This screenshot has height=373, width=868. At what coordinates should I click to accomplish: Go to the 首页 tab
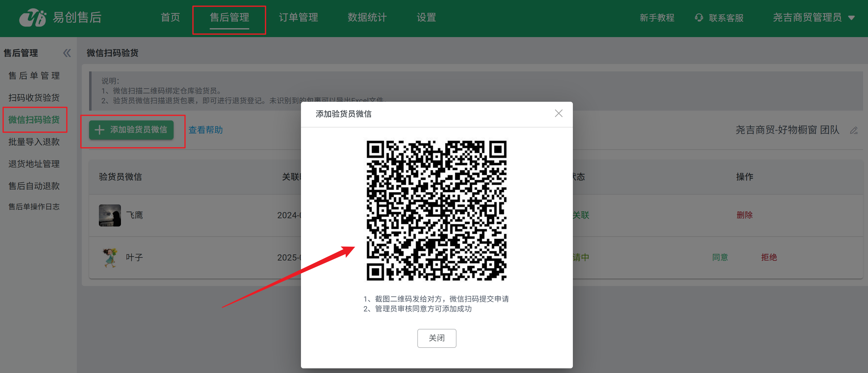pos(170,17)
